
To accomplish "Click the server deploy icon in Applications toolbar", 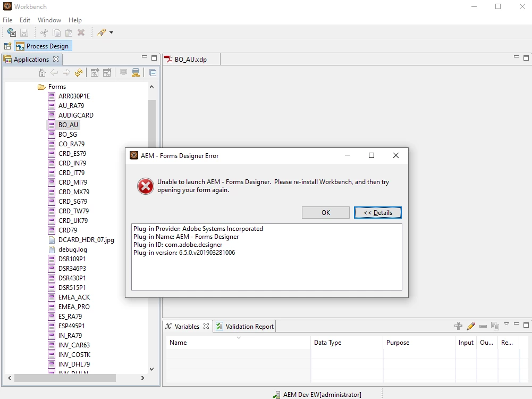I will click(x=136, y=72).
